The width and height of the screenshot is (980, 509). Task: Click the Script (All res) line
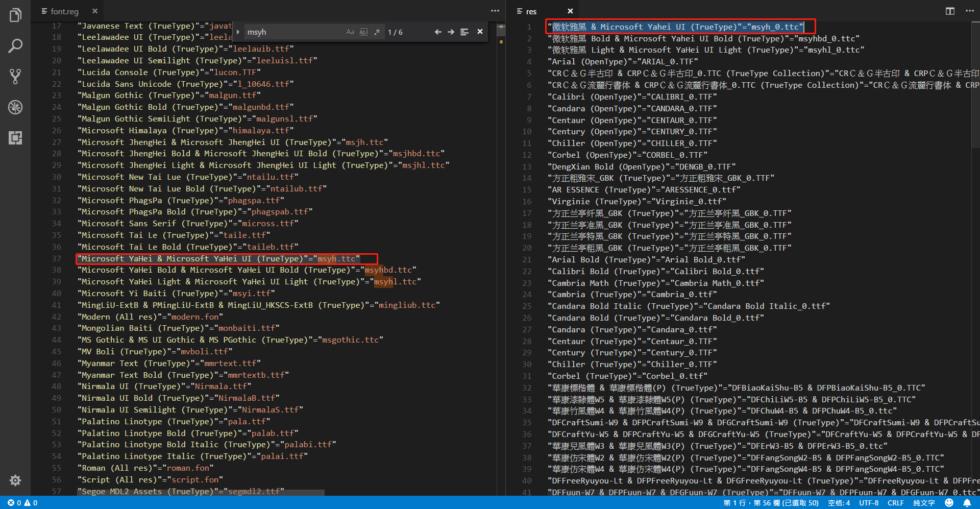coord(151,480)
